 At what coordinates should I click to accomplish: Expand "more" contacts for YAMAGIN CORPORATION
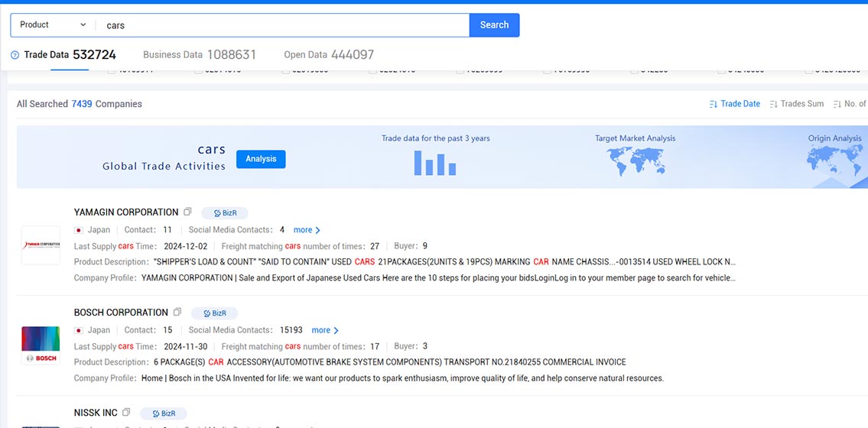click(x=307, y=230)
